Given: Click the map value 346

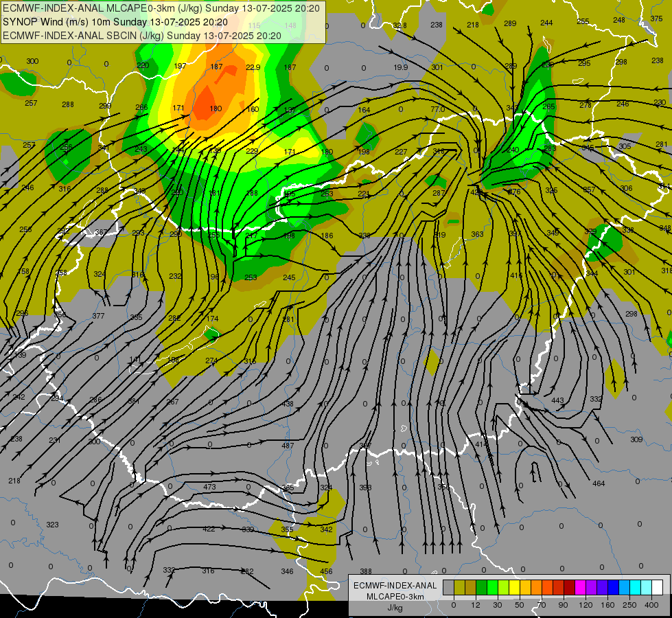Looking at the screenshot, I should point(287,571).
